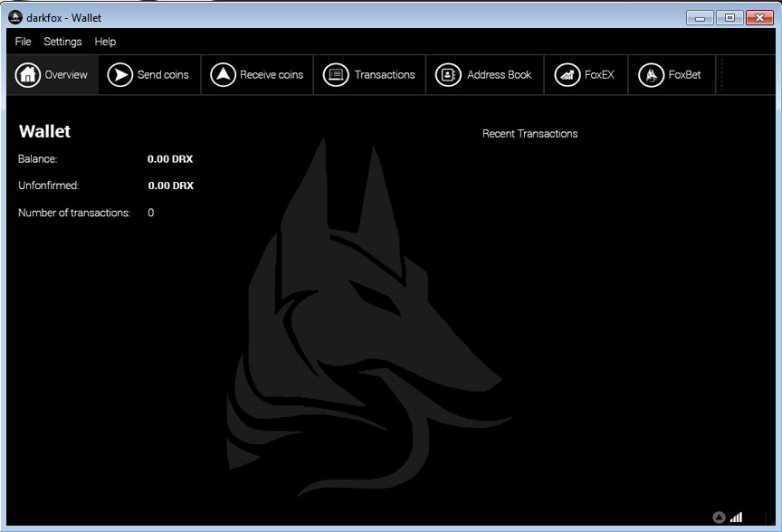Go to the Receive coins page
The image size is (782, 532).
[x=257, y=75]
